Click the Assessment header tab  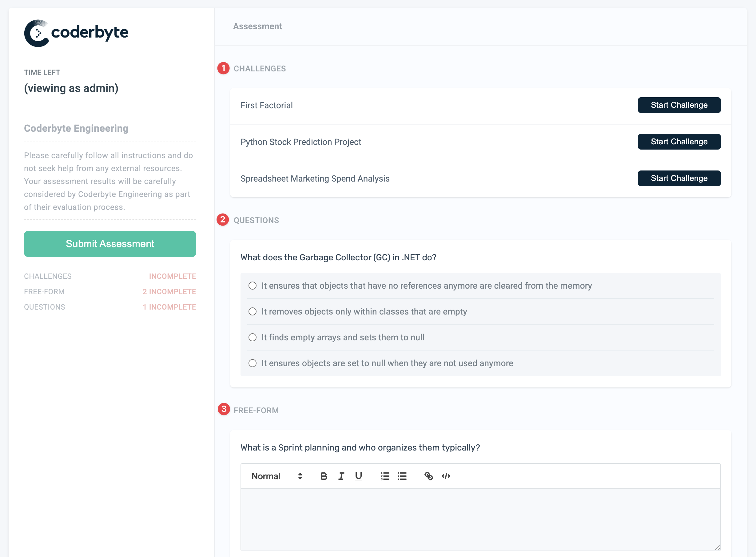pos(257,26)
